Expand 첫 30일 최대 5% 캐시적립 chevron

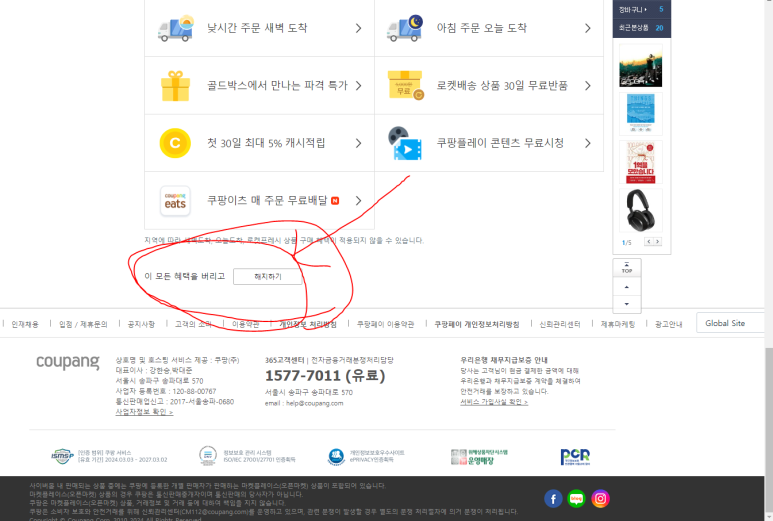[x=358, y=143]
